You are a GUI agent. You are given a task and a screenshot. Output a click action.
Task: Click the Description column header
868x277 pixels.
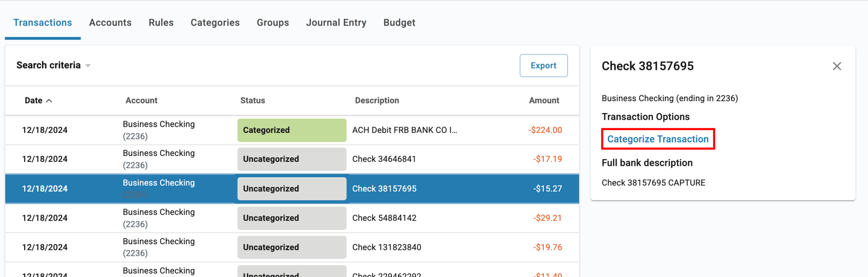[x=377, y=101]
